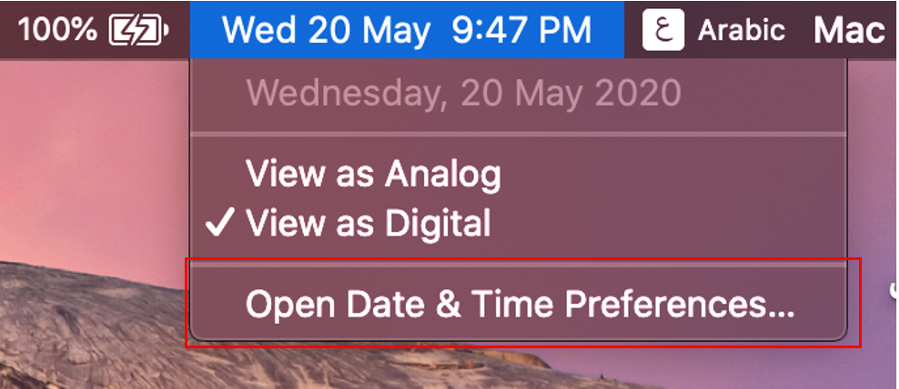Click the partially visible white icon at right edge

click(x=894, y=290)
